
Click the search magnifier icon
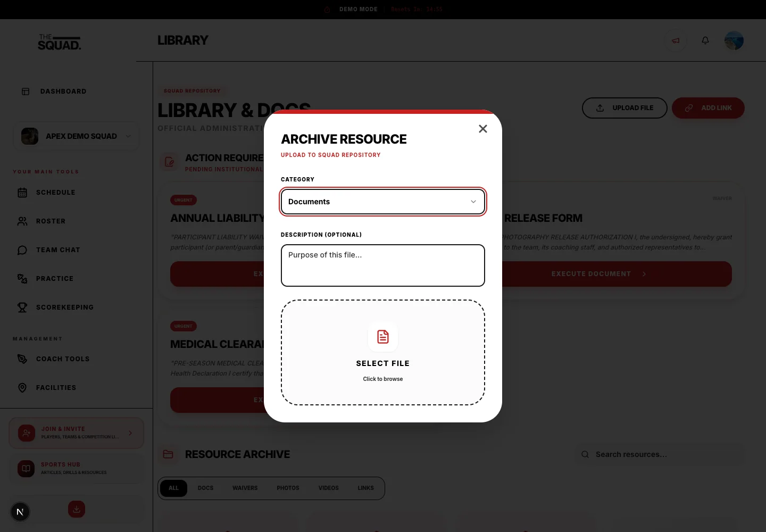[x=585, y=454]
